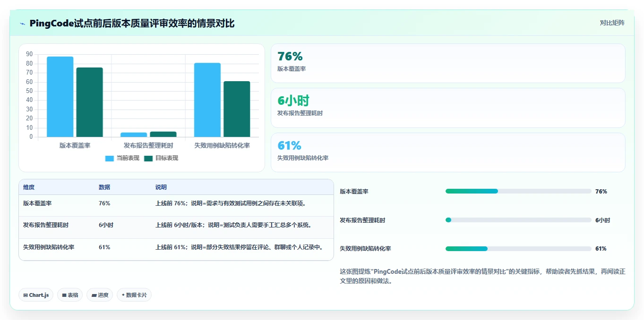Toggle the 当前表现 legend entry

tap(122, 158)
